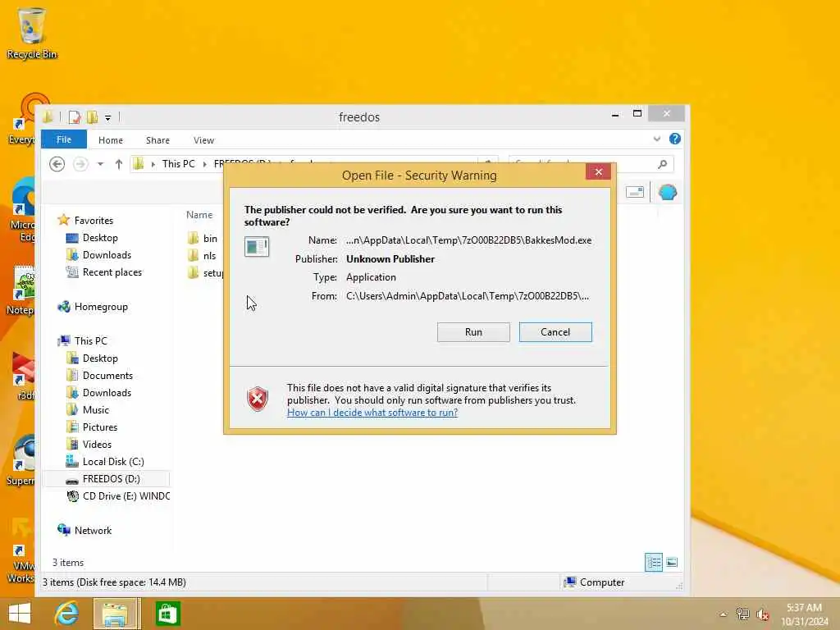840x630 pixels.
Task: Click the muted volume tray icon
Action: [763, 614]
